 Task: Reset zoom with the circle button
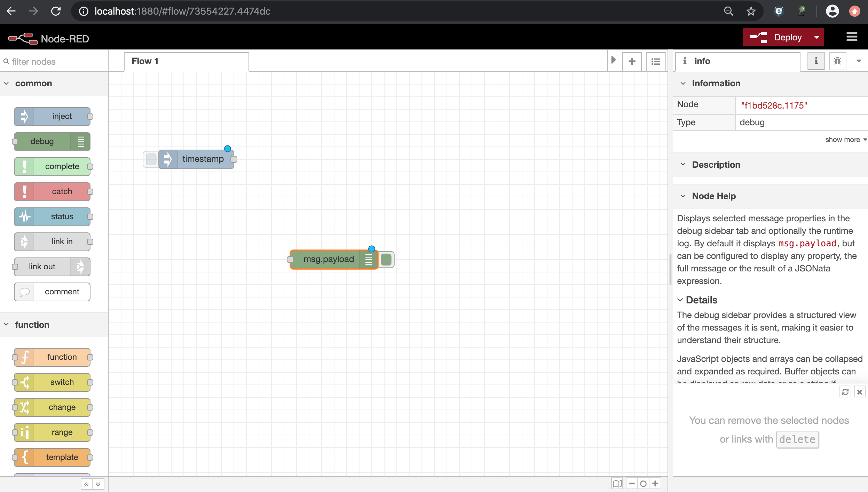(x=644, y=484)
